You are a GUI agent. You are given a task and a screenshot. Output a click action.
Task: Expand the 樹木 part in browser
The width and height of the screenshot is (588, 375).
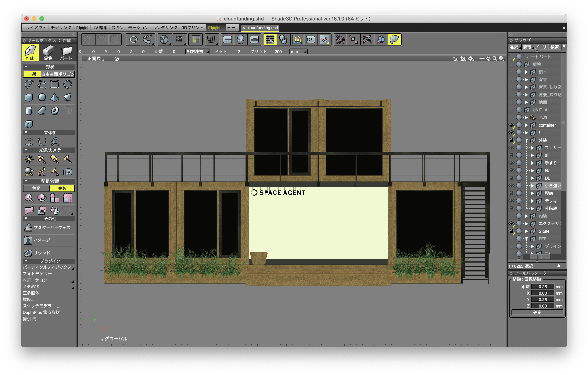pos(526,72)
